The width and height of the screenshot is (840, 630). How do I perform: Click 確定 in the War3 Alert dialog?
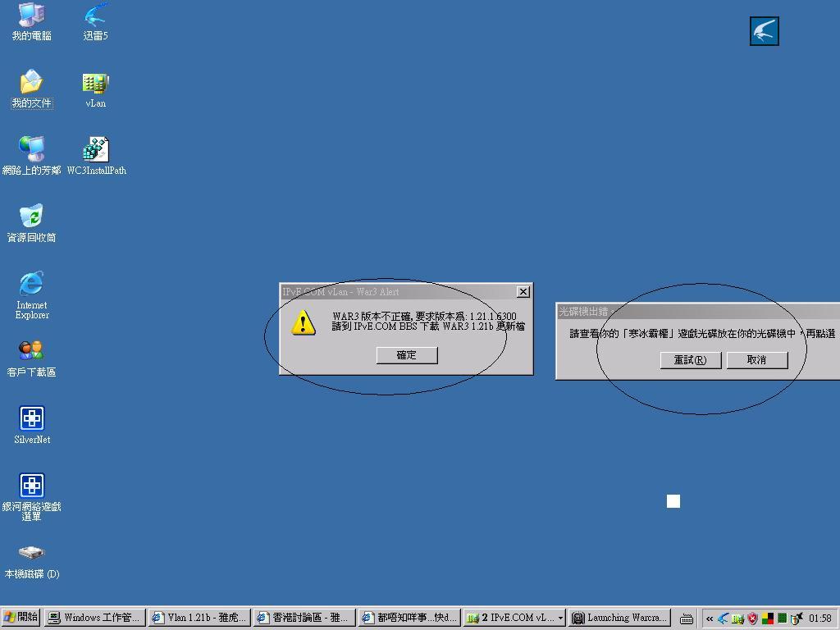coord(406,355)
